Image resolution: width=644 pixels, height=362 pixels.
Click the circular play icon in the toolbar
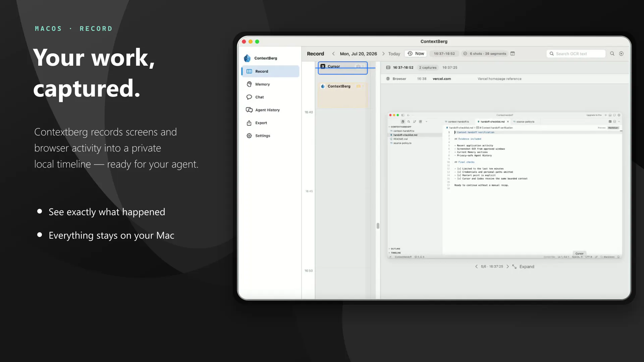coord(621,54)
